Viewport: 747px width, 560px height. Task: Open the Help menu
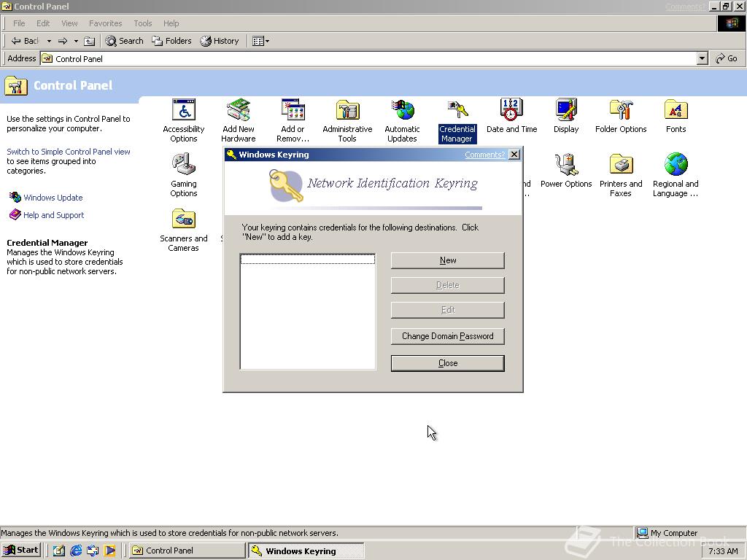(x=171, y=23)
